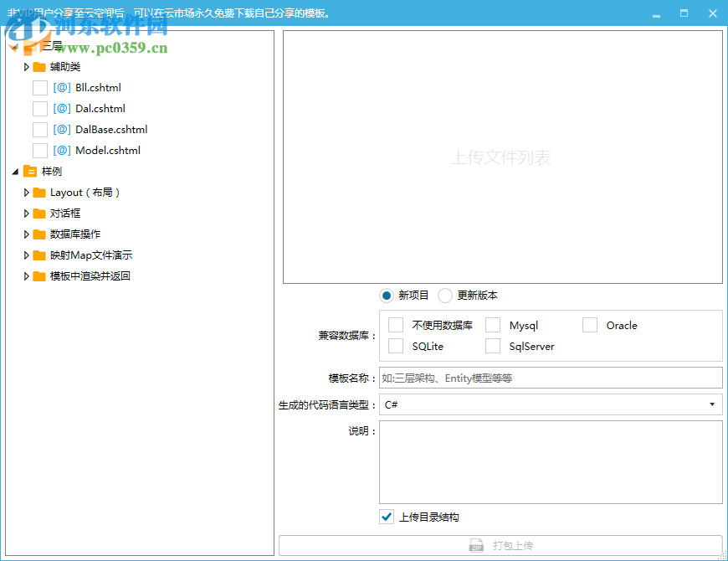Enable the 不使用数据库 checkbox
The height and width of the screenshot is (561, 728).
click(396, 325)
